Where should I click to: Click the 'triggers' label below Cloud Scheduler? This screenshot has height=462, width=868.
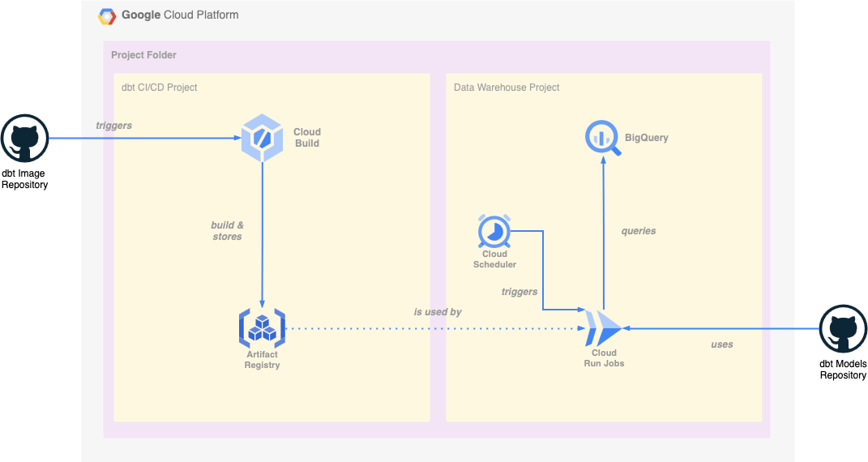(x=519, y=292)
